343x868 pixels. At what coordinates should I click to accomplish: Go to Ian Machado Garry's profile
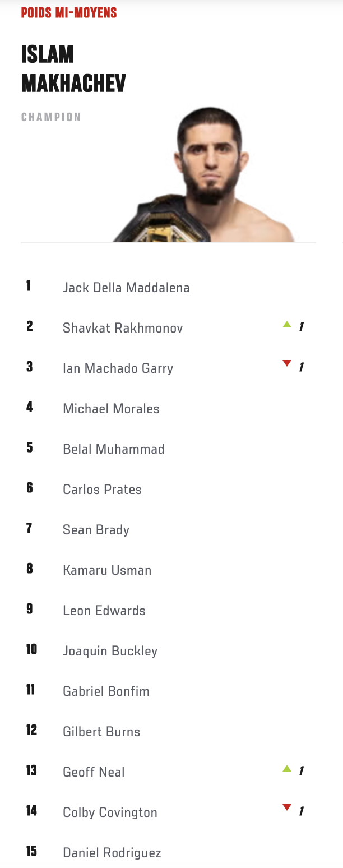pyautogui.click(x=118, y=368)
